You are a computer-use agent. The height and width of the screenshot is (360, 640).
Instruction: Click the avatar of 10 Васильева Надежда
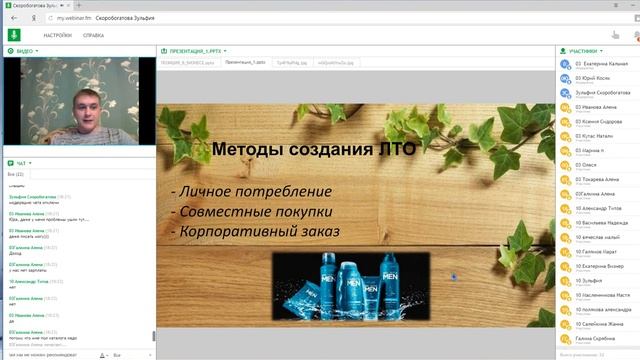tap(565, 223)
